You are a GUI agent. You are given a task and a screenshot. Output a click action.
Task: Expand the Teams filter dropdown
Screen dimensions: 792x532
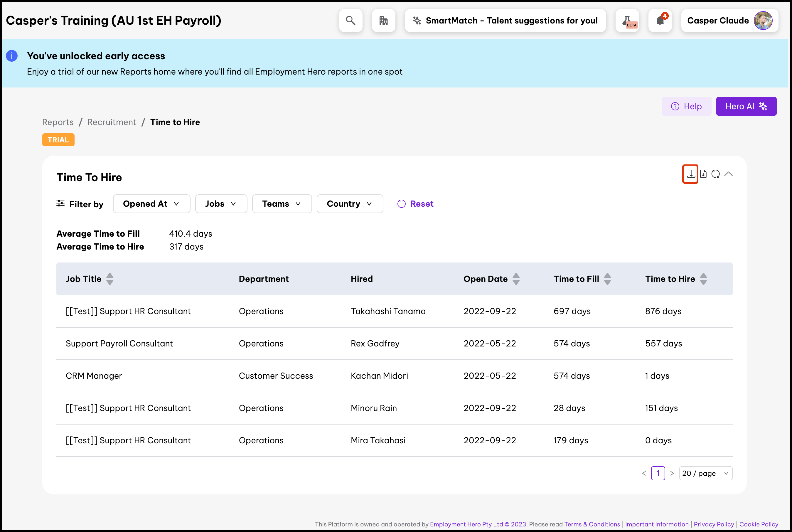[282, 203]
